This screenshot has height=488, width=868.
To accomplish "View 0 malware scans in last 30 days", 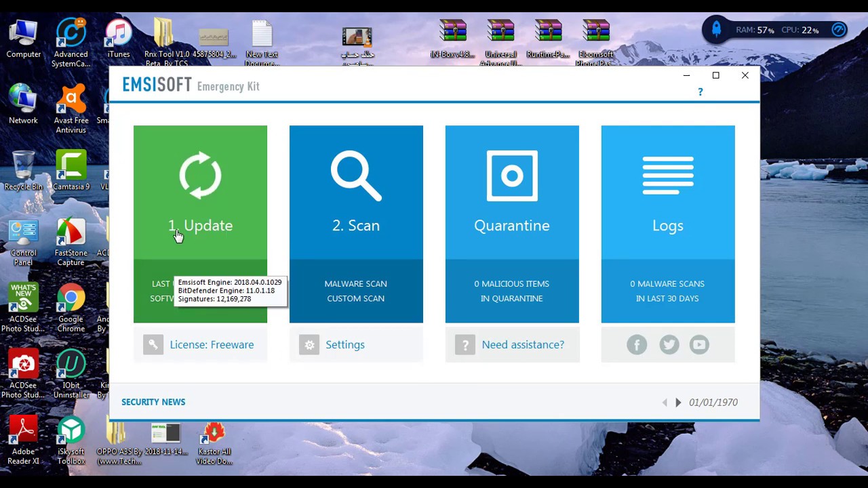I will [x=668, y=291].
